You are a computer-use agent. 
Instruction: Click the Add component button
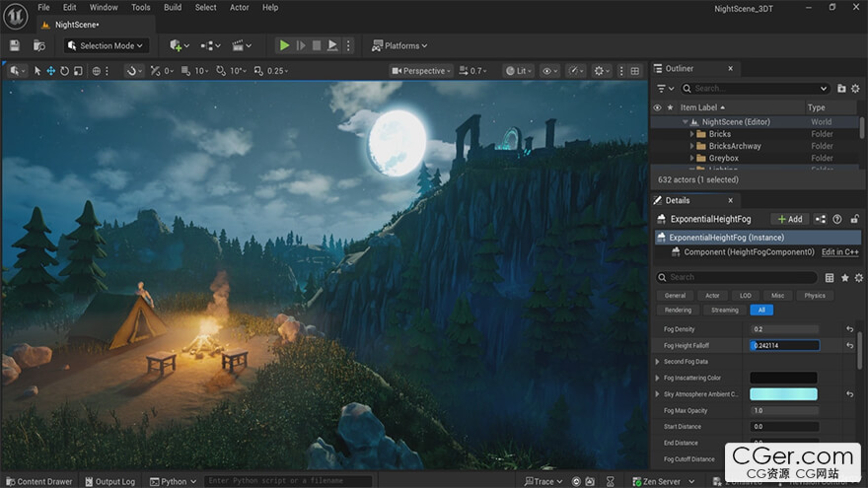pos(789,219)
